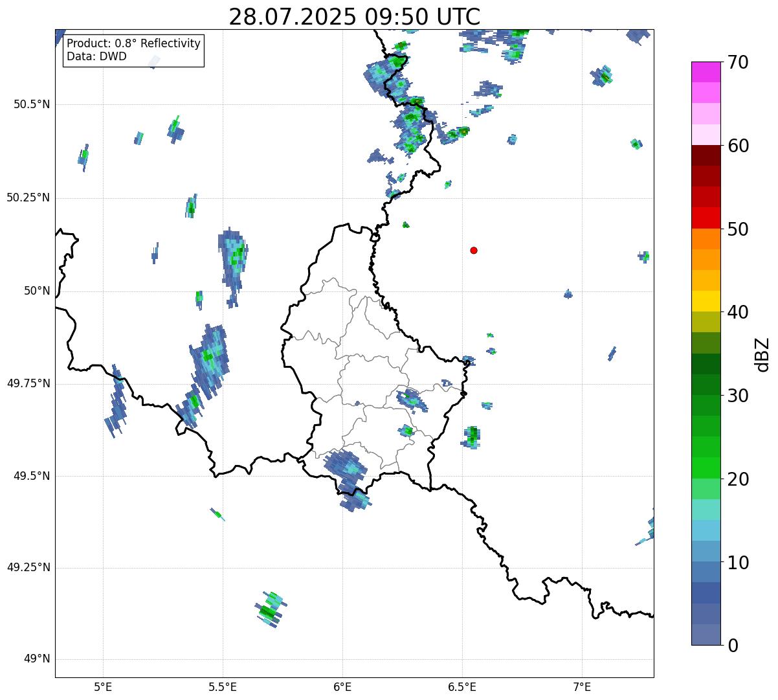Click the "49.25°N" latitude label

point(28,567)
